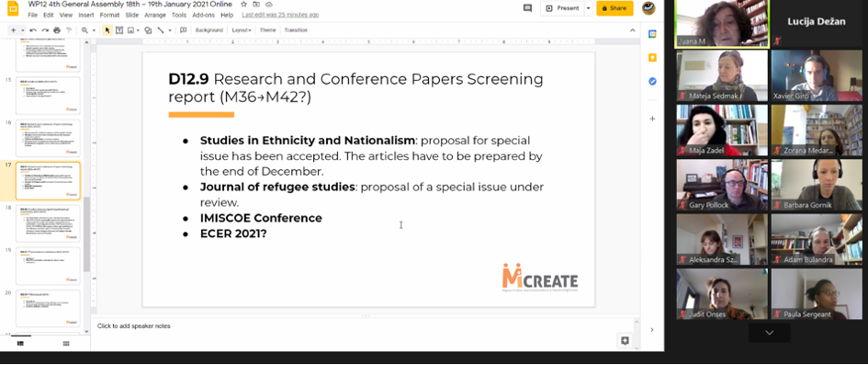Collapse the side panel with the bottom chevron

pos(652,330)
